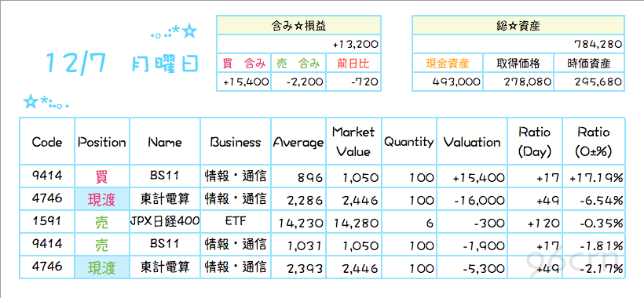644x298 pixels.
Task: Click the Market Value column header
Action: click(x=353, y=142)
